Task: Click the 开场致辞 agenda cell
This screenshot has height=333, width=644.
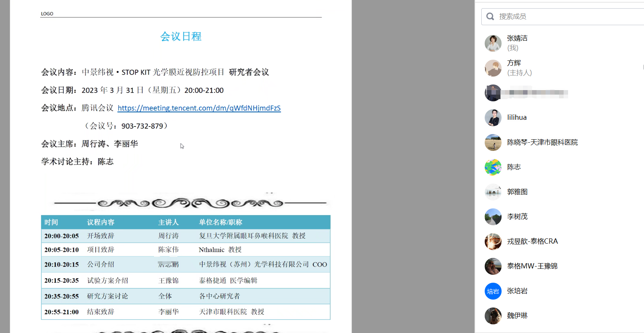Action: coord(101,236)
